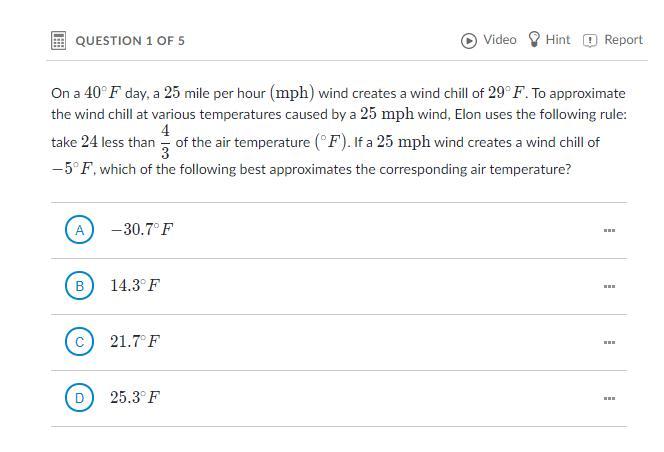Screen dimensions: 664x452
Task: Open the calculator icon beside Question 1
Action: tap(58, 41)
